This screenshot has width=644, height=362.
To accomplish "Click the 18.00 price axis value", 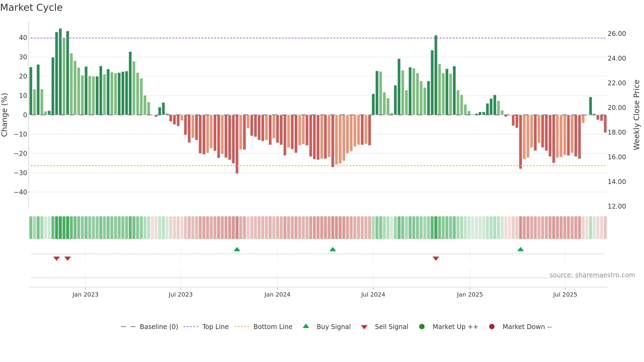I will tap(617, 132).
